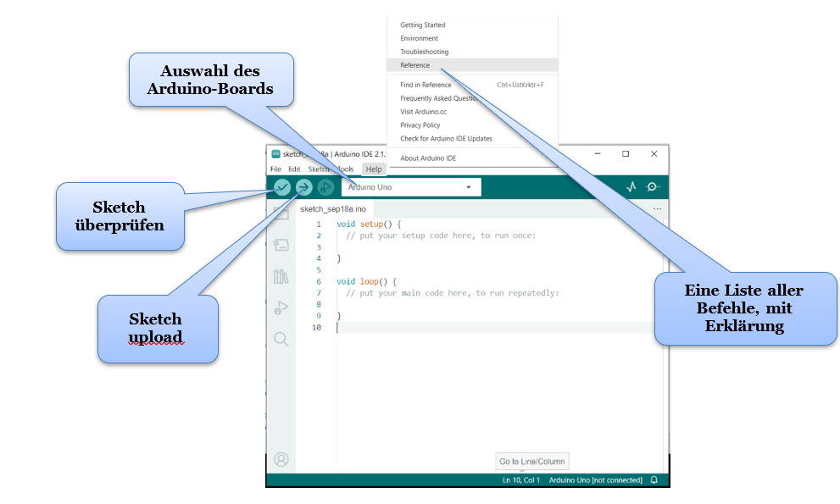Click line number 8 in gutter

pos(319,304)
